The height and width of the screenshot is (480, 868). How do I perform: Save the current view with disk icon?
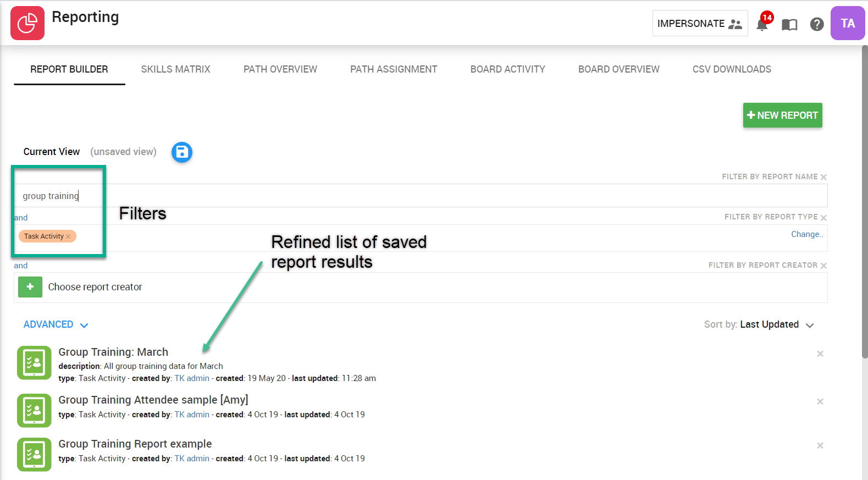click(x=182, y=152)
